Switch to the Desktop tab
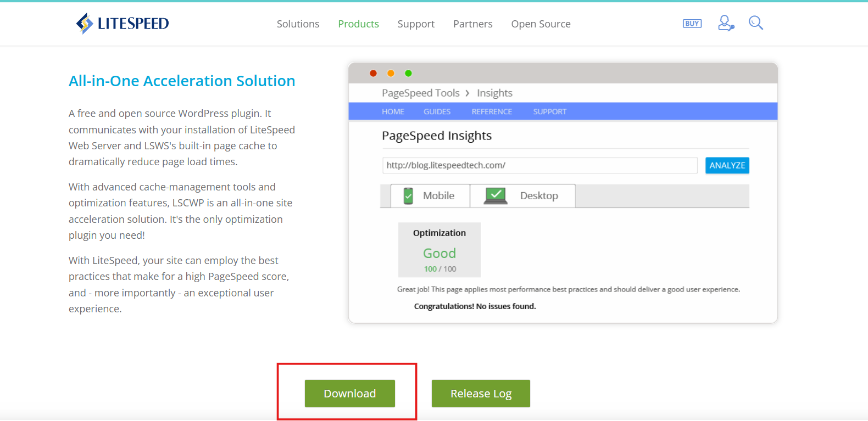868x421 pixels. coord(523,196)
